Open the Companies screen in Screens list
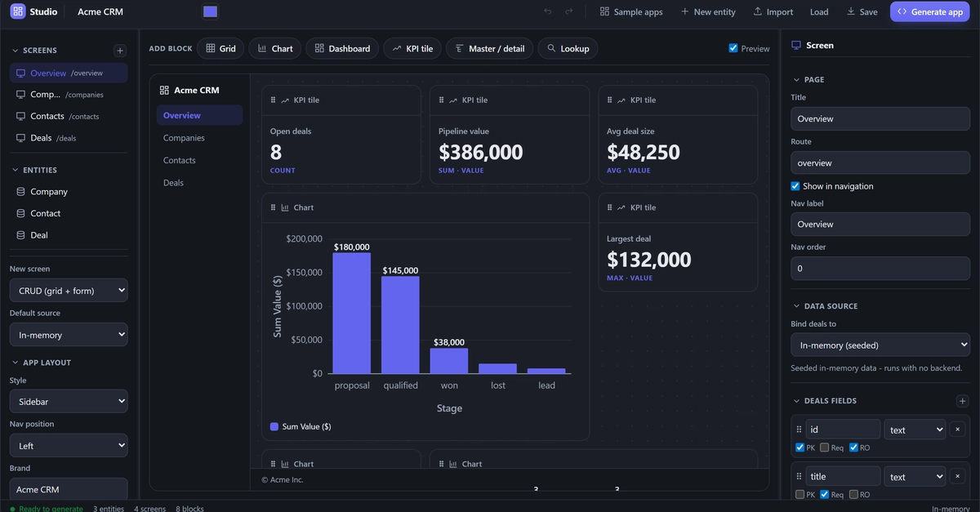Screen dimensions: 980x512 pyautogui.click(x=69, y=94)
